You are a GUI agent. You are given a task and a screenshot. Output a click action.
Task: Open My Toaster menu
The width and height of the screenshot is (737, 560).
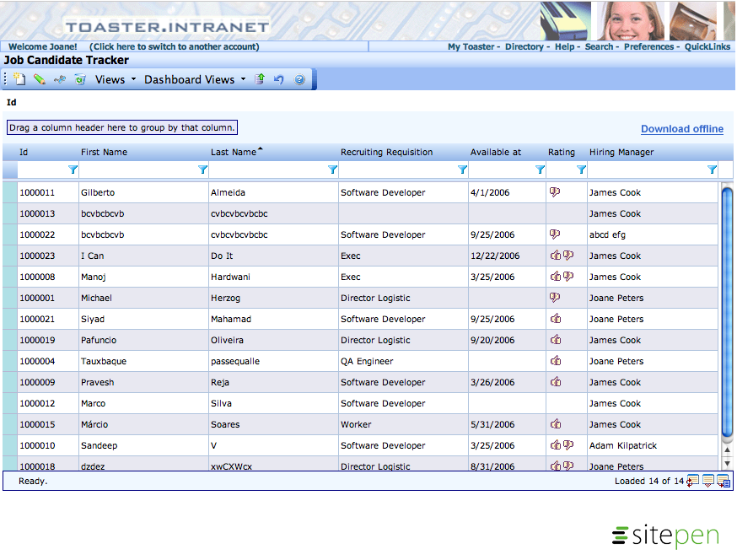point(471,46)
